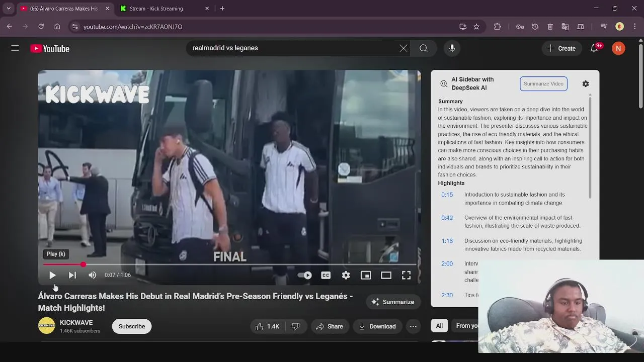This screenshot has height=362, width=644.
Task: Open more actions ellipsis menu
Action: (x=413, y=326)
